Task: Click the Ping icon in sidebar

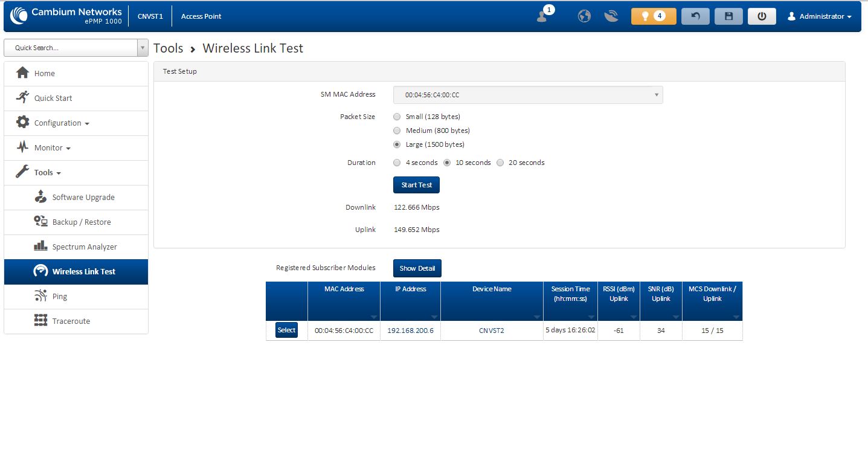Action: 40,296
